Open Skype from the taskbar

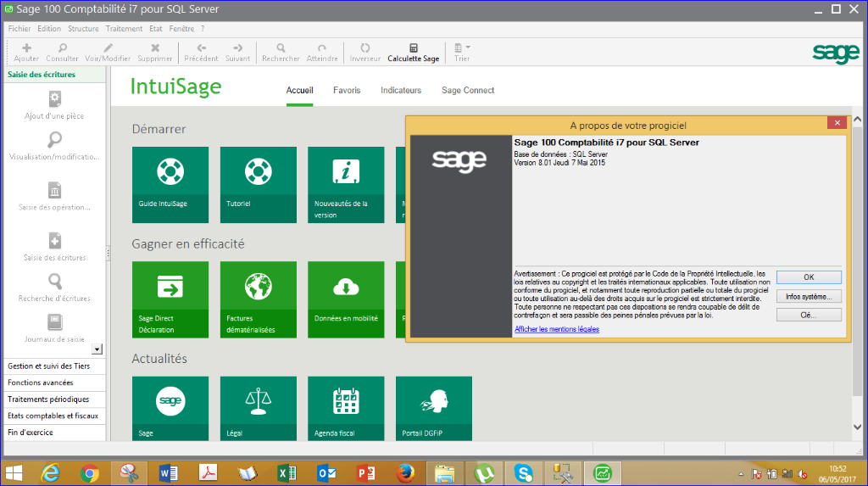coord(523,473)
